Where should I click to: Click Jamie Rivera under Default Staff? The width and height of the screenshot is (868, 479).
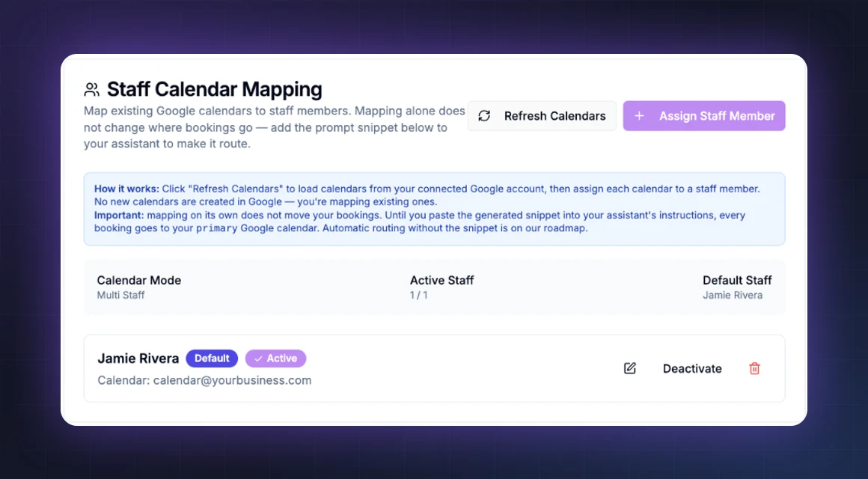pyautogui.click(x=733, y=295)
